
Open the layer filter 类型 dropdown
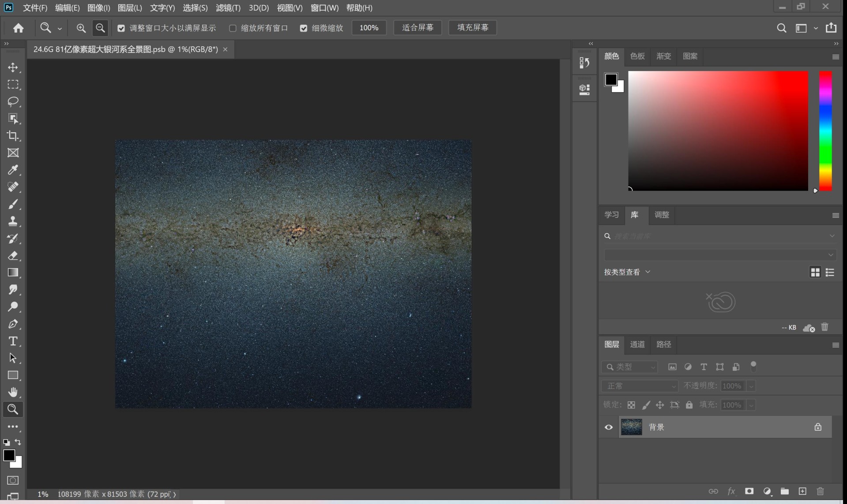pyautogui.click(x=630, y=367)
